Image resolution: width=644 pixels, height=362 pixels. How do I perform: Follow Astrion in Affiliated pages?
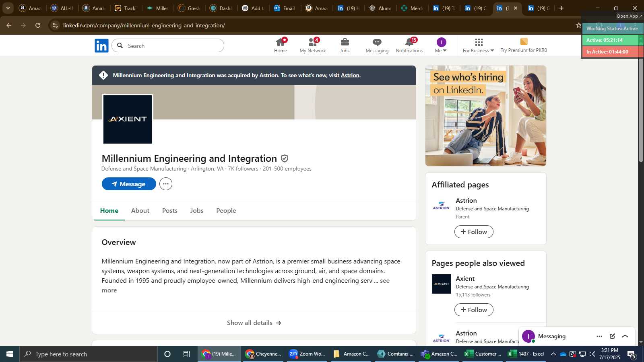[474, 232]
